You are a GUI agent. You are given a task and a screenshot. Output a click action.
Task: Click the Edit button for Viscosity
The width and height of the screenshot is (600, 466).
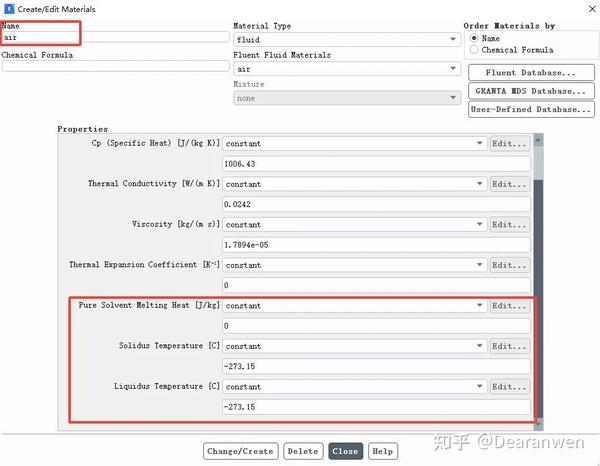coord(510,225)
